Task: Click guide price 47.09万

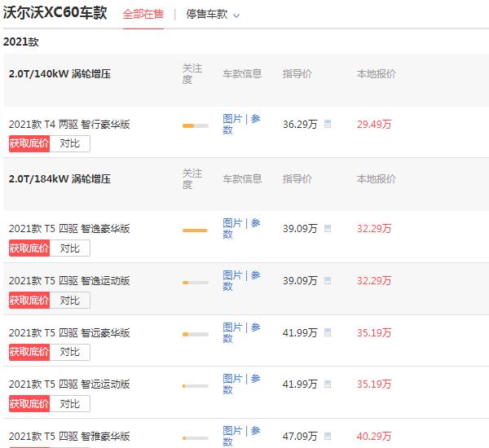Action: click(300, 436)
